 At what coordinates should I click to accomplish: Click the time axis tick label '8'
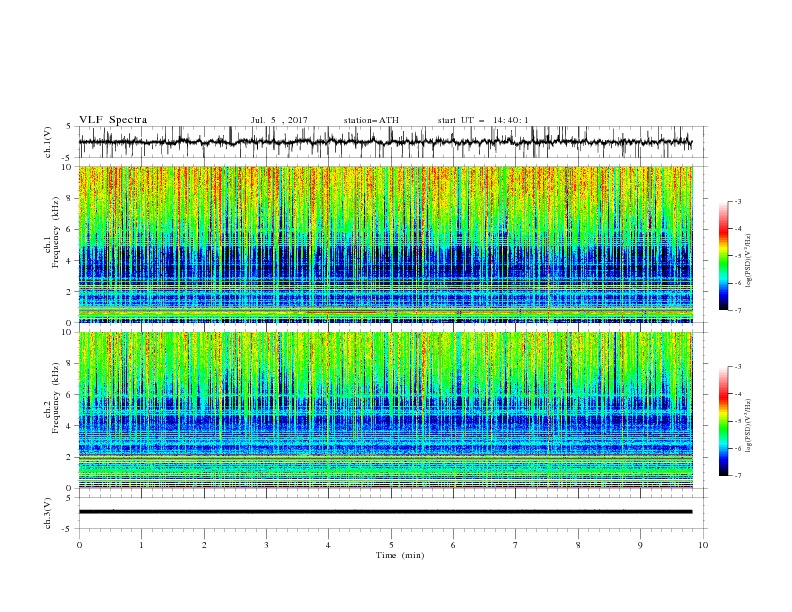click(578, 545)
